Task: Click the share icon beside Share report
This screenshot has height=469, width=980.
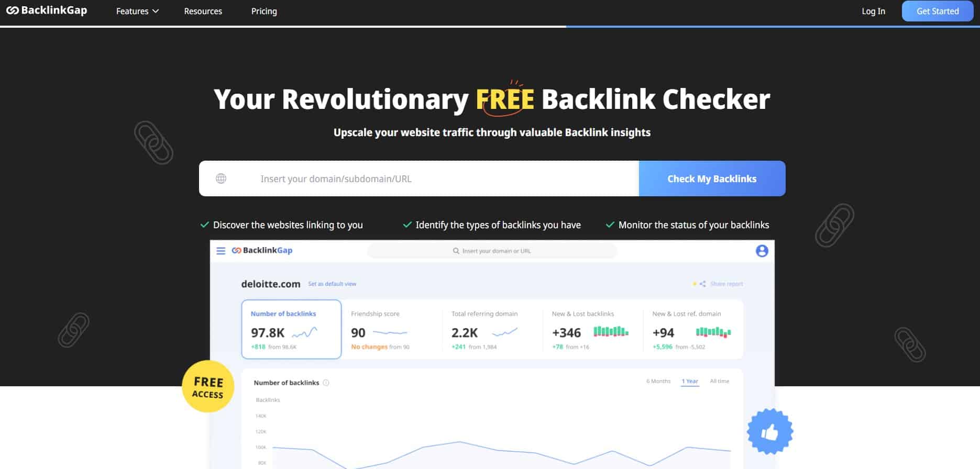Action: click(x=703, y=284)
